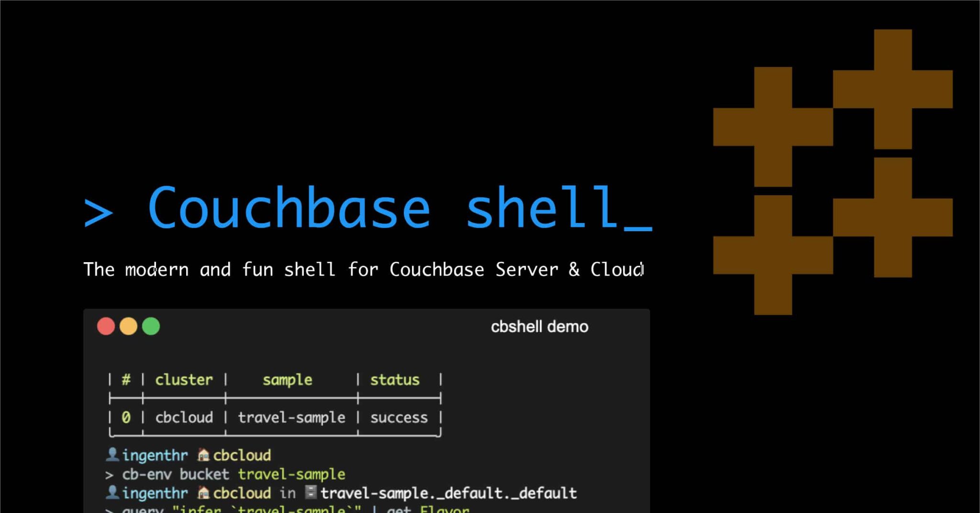Click the "cluster" table header

pos(184,380)
